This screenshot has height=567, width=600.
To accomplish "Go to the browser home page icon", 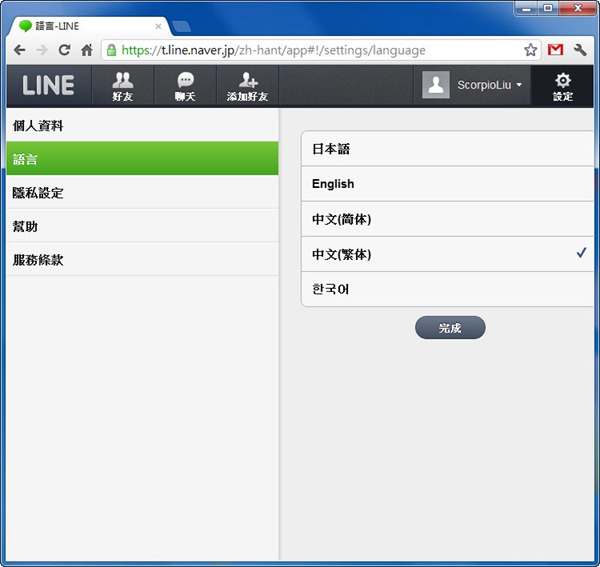I will [x=87, y=50].
